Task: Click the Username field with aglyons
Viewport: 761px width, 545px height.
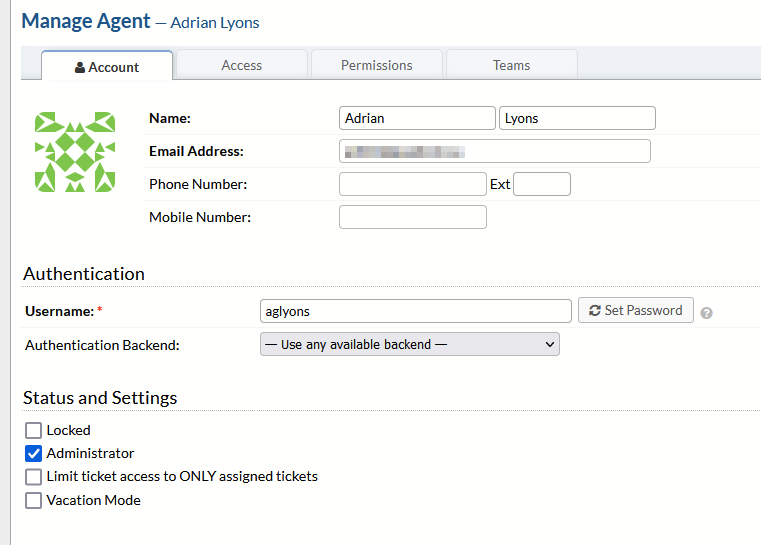Action: tap(415, 311)
